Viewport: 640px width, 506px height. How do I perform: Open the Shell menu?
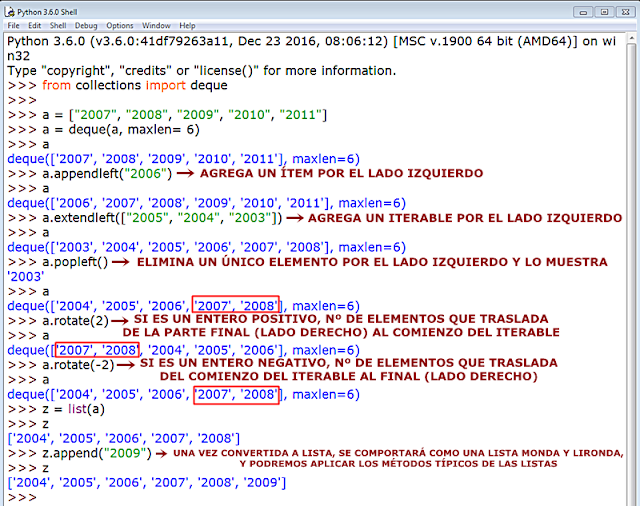[x=58, y=26]
